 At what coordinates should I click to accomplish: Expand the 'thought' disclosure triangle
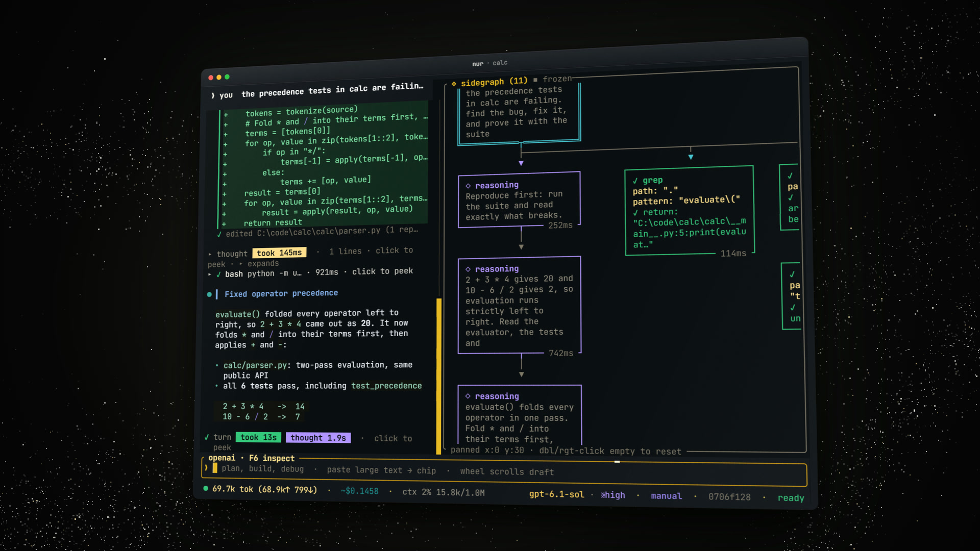tap(210, 254)
